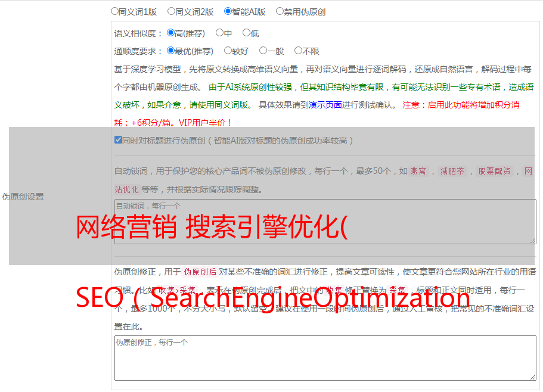Choose the 智能AI版 radio option

(x=228, y=11)
